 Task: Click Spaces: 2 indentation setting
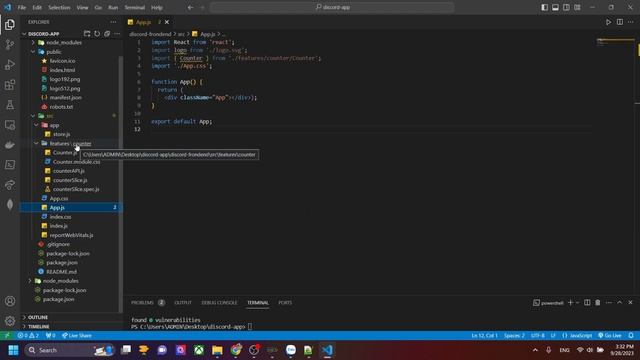(x=514, y=336)
